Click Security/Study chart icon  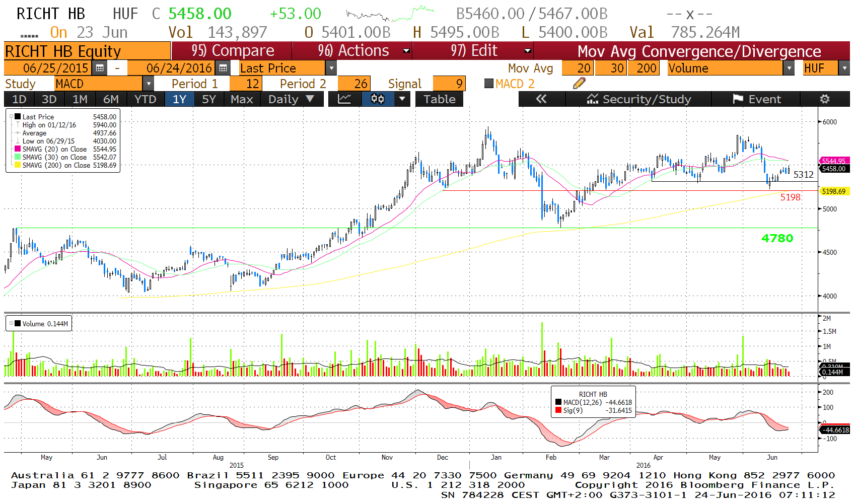pos(593,99)
